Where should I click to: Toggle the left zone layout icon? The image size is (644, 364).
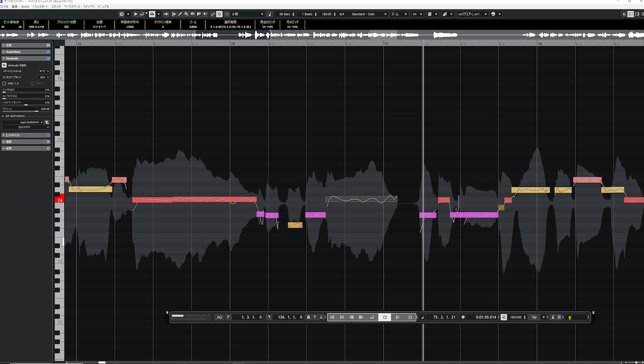[x=631, y=14]
